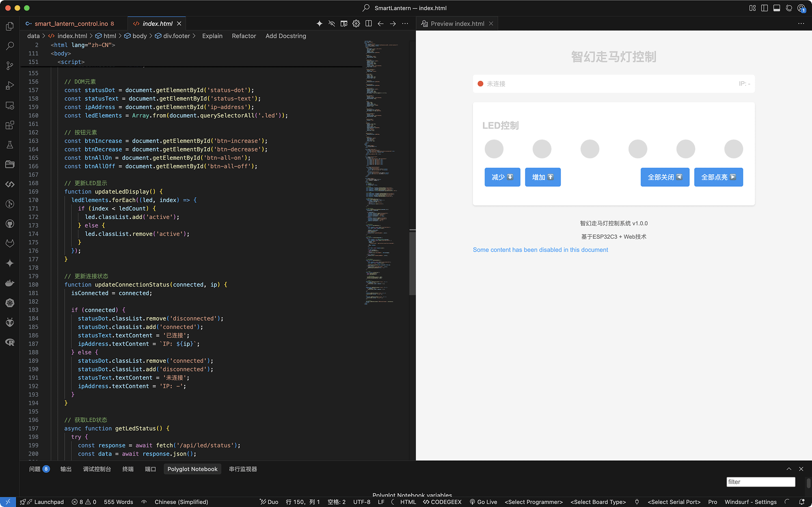
Task: Open the GitHub view in activity bar
Action: [10, 224]
